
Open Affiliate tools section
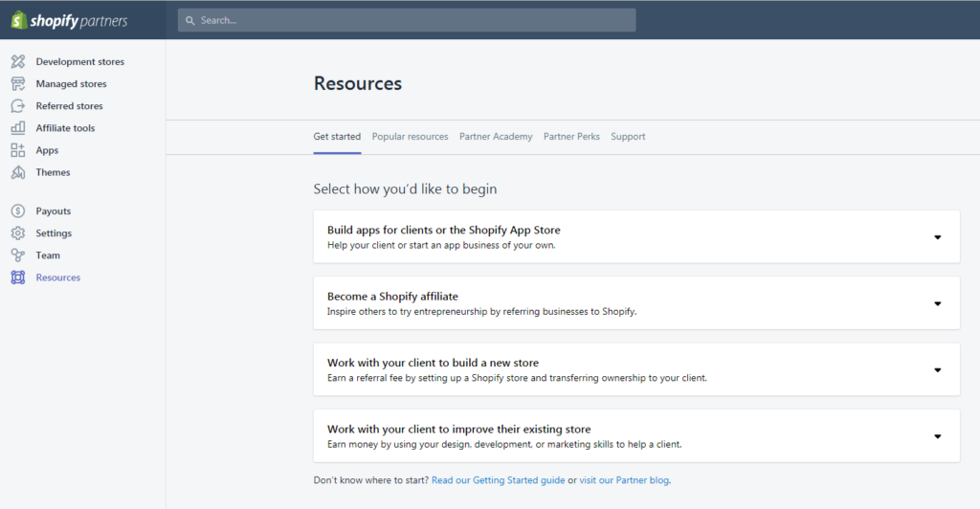[x=65, y=128]
